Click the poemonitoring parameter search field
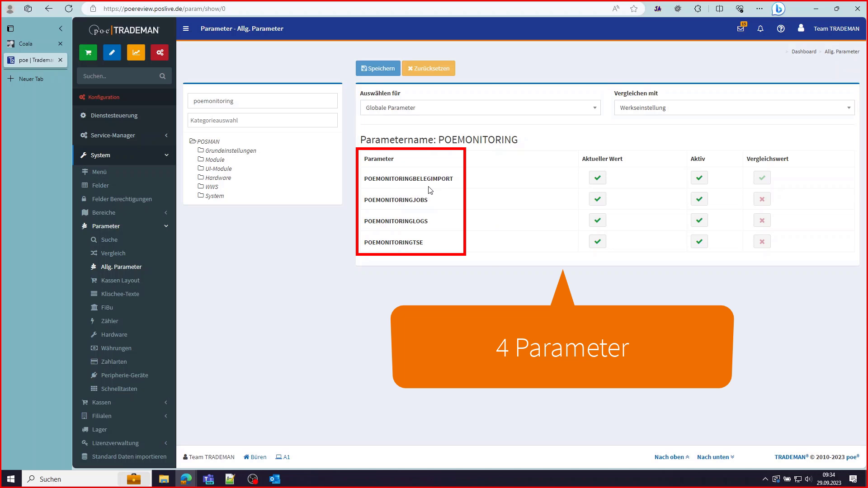Viewport: 868px width, 488px height. [x=263, y=101]
